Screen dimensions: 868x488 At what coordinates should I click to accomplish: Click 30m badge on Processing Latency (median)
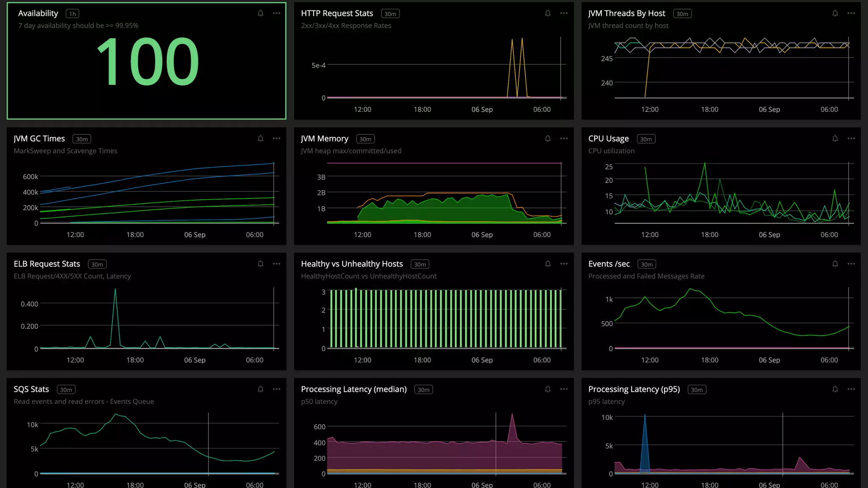[423, 390]
